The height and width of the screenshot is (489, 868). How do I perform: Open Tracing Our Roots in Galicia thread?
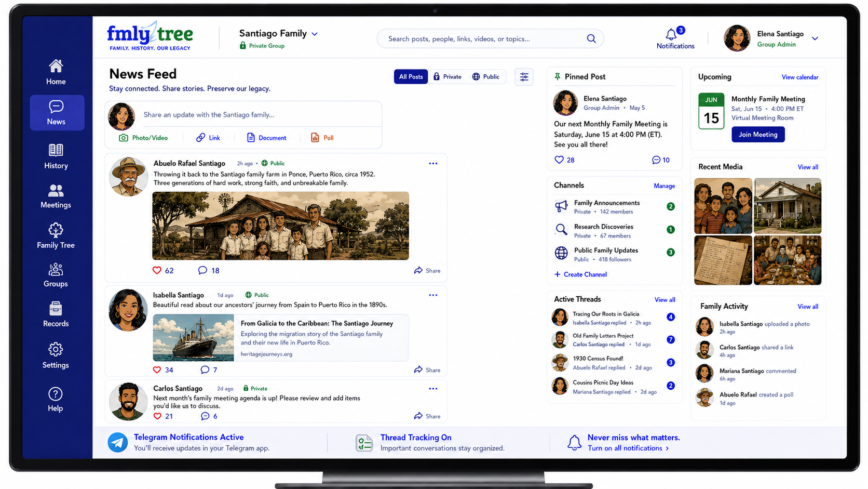point(614,318)
